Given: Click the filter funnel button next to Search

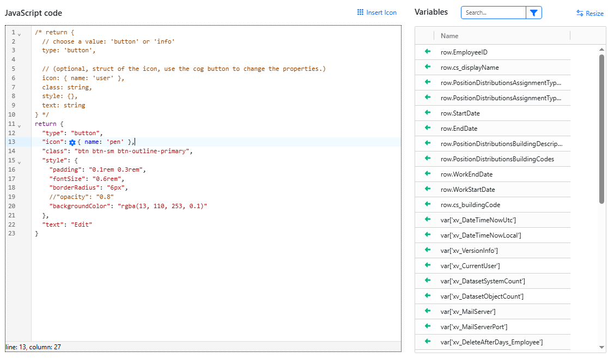Looking at the screenshot, I should (x=533, y=13).
